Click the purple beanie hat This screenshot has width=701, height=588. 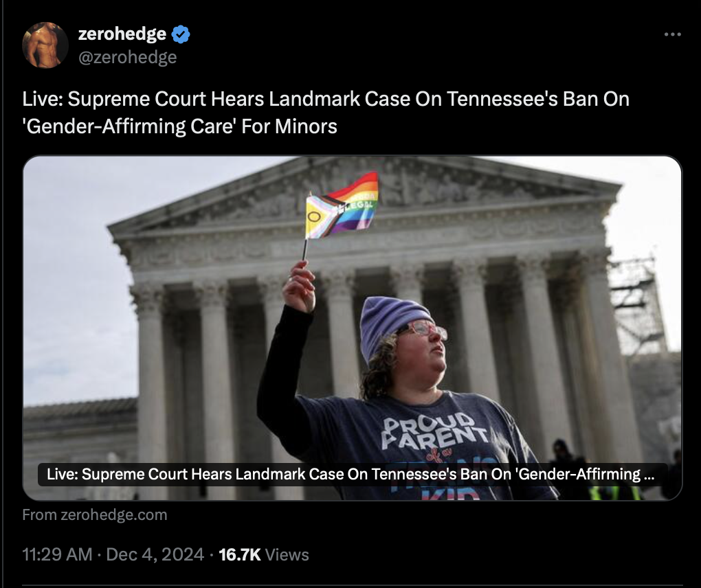[x=392, y=327]
